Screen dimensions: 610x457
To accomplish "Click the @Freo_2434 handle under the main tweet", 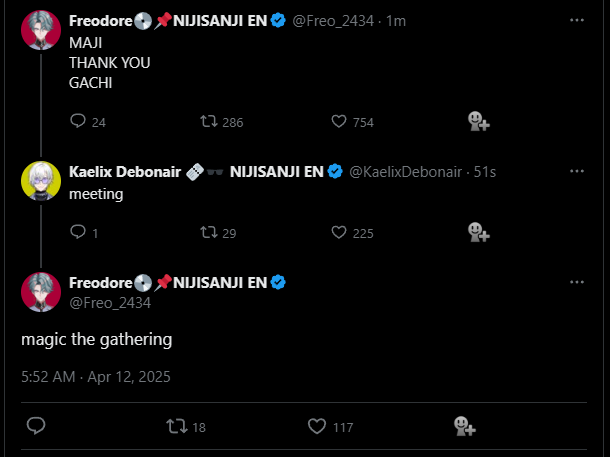I will click(109, 302).
